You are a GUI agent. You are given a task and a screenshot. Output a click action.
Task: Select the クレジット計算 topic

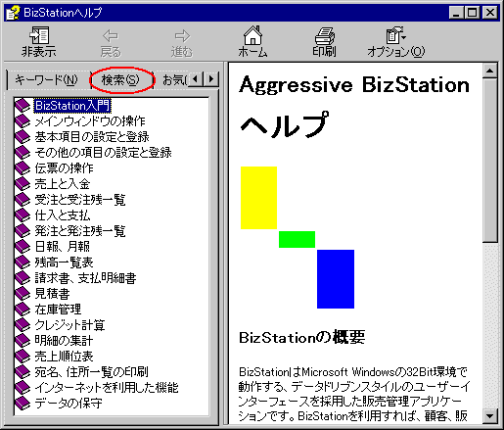(69, 325)
